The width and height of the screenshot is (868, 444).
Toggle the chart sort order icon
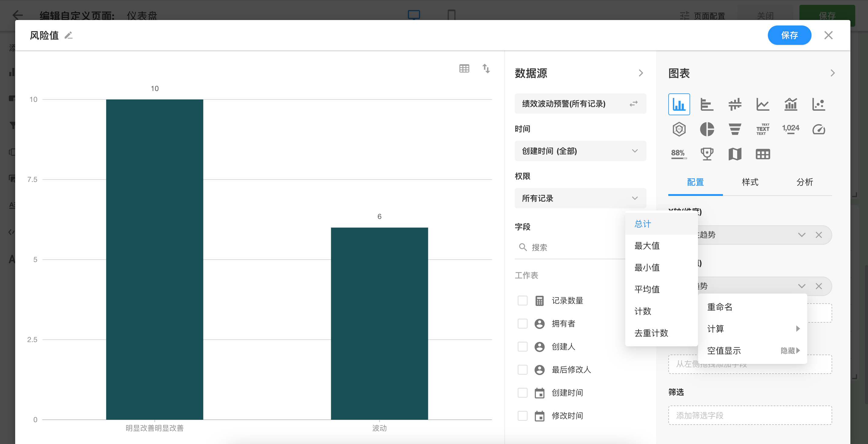[x=486, y=69]
